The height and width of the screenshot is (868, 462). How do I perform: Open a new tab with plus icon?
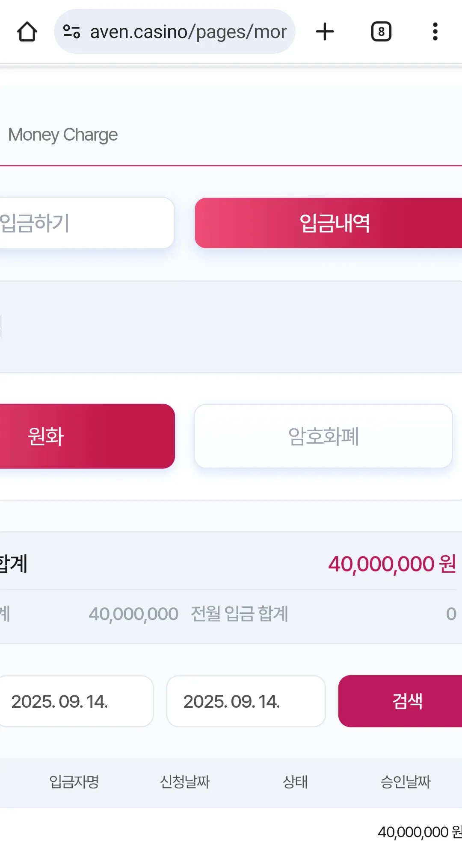[325, 32]
